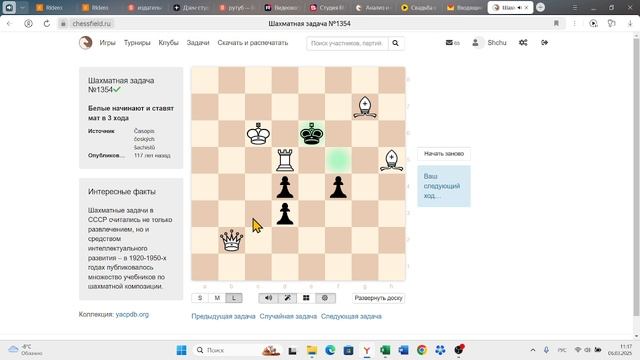This screenshot has height=360, width=640.
Task: Click the chessfield logo icon
Action: point(85,42)
